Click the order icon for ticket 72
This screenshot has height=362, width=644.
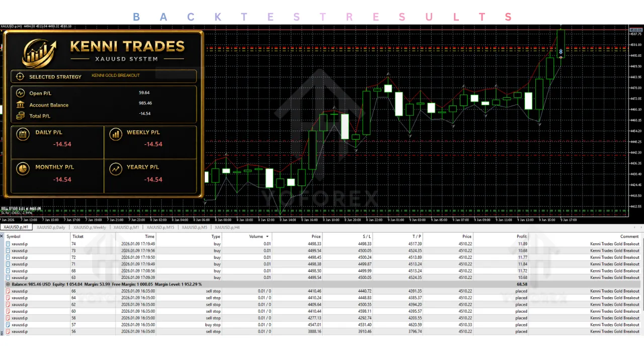click(8, 257)
